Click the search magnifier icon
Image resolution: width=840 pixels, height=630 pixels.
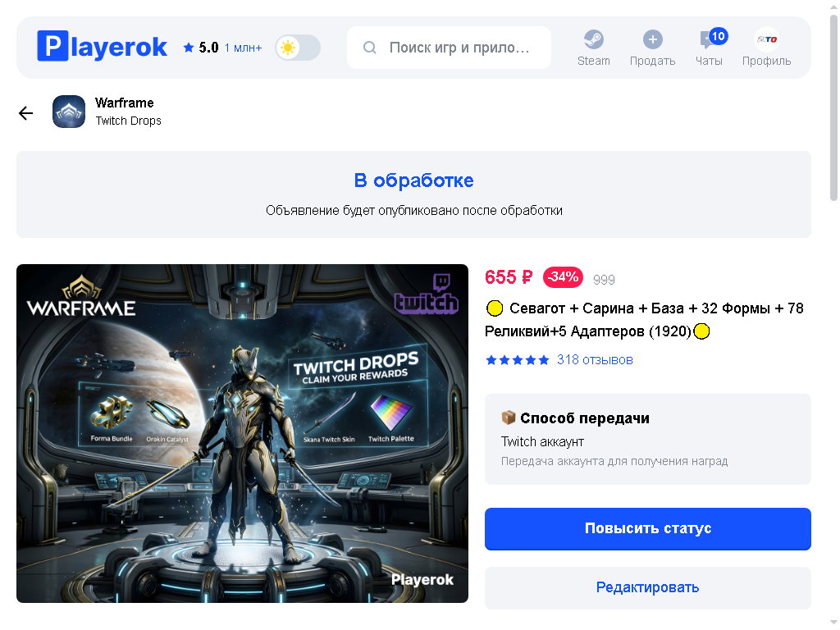pos(370,48)
